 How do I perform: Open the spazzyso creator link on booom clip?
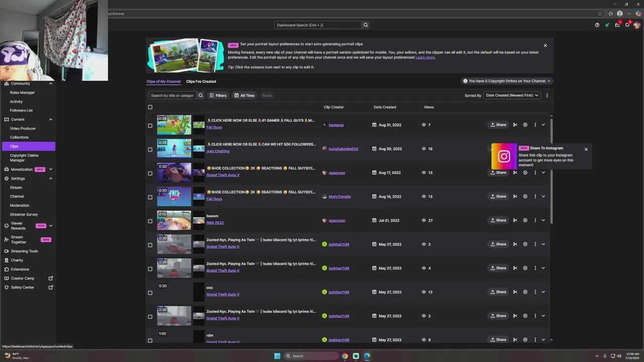pos(337,221)
